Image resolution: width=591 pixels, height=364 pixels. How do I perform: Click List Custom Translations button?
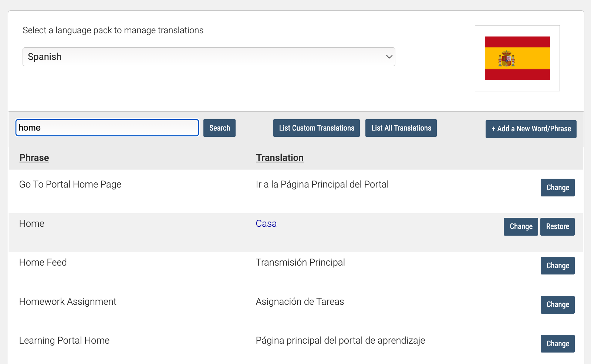click(x=317, y=128)
